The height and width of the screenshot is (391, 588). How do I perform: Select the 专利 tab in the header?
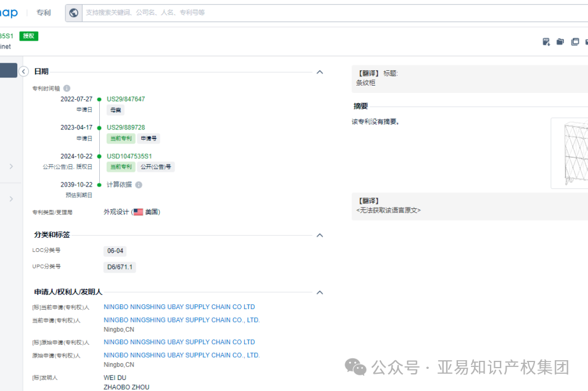[x=43, y=12]
